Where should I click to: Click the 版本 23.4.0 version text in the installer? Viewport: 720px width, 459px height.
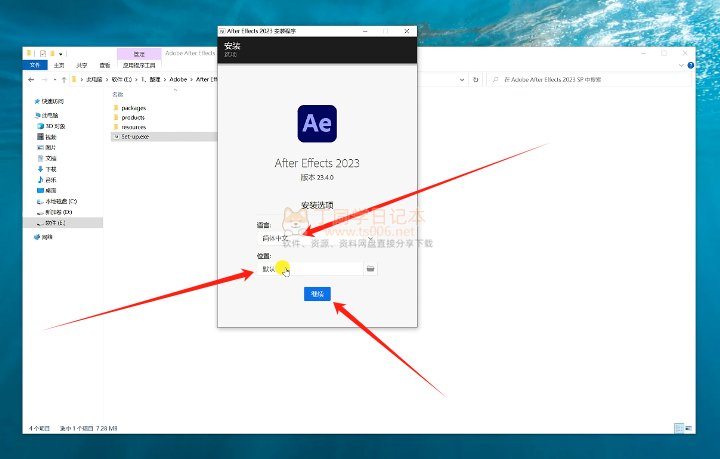pyautogui.click(x=317, y=178)
